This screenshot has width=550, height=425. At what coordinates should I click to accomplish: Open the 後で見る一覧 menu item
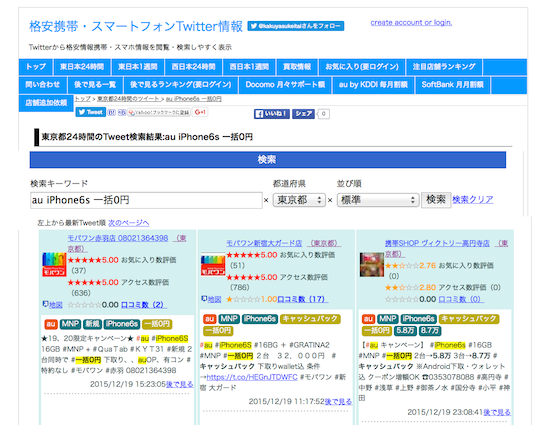click(95, 85)
